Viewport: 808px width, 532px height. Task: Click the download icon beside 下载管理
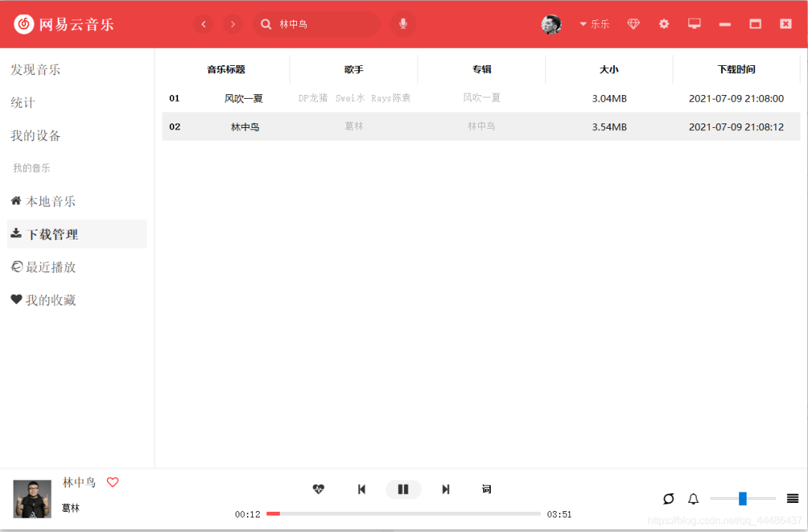coord(16,233)
